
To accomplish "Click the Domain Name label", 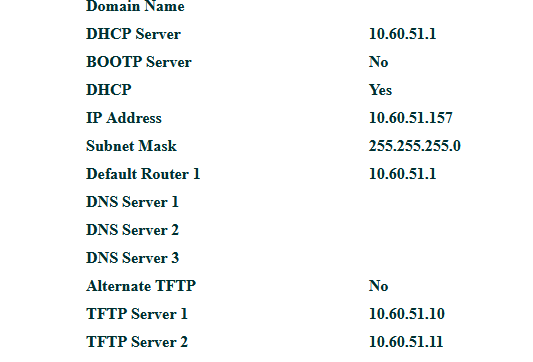I will 135,6.
